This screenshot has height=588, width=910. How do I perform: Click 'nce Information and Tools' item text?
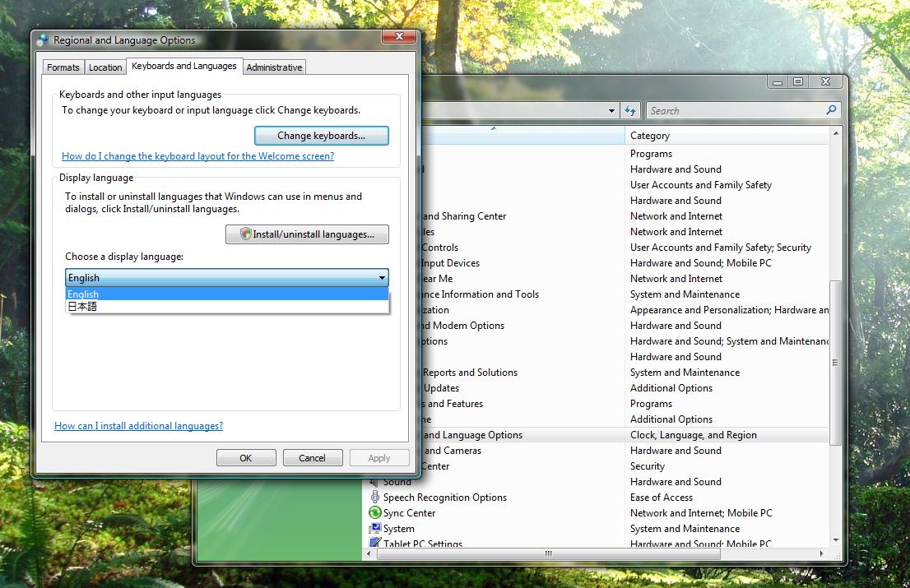[x=481, y=294]
